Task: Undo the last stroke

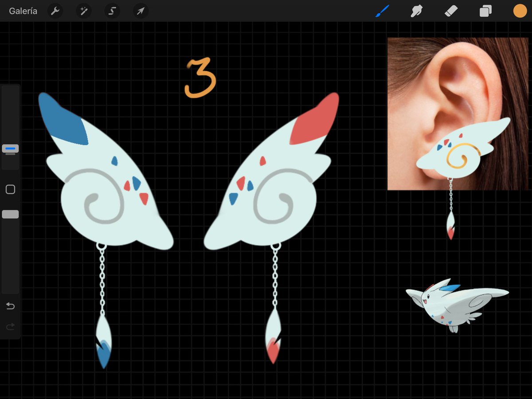Action: (10, 306)
